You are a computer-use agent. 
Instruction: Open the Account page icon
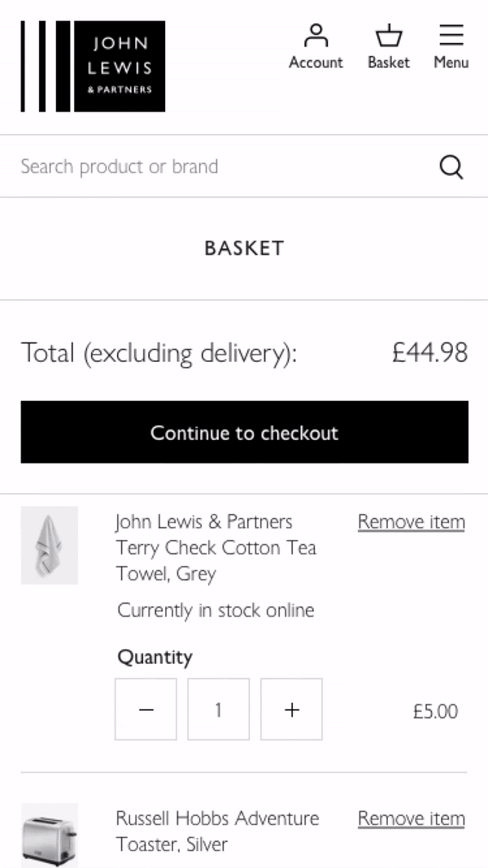click(316, 47)
